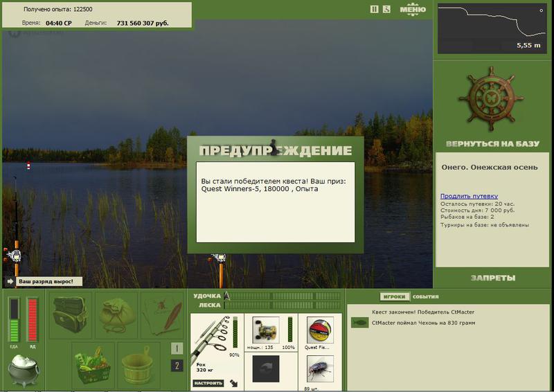Select rod slot 2
Screen dimensions: 554x392
(x=177, y=366)
